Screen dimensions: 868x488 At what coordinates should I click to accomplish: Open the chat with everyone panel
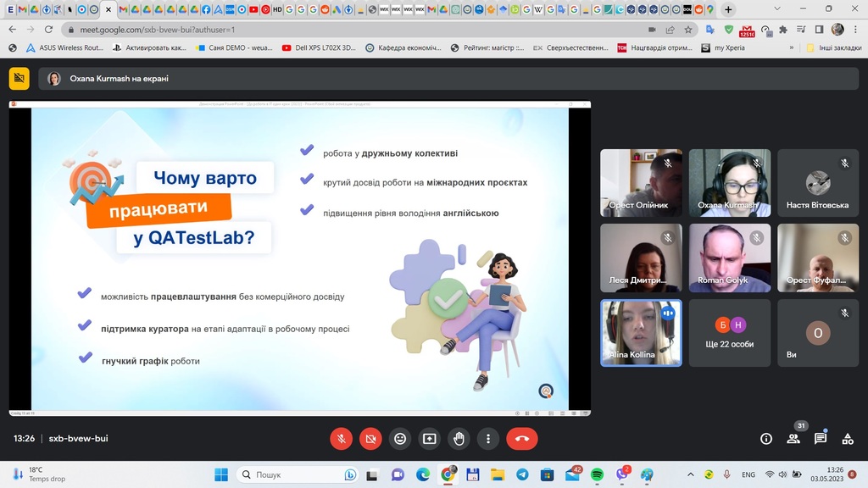pyautogui.click(x=821, y=439)
